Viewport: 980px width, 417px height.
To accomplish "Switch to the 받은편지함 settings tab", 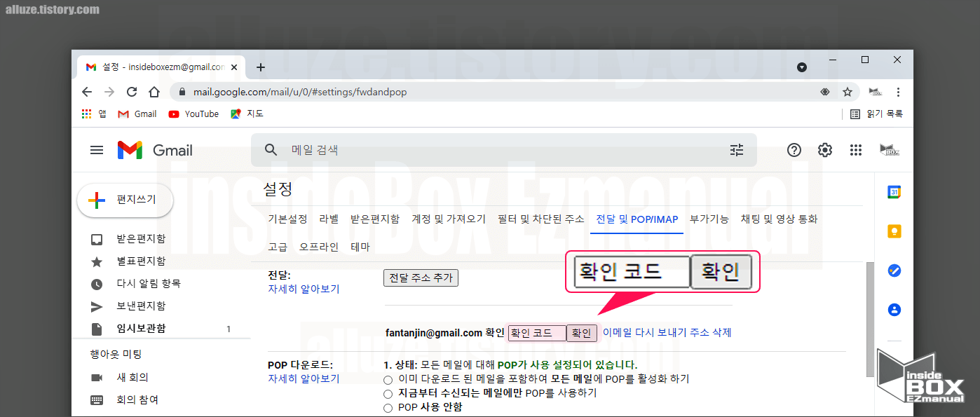I will [x=375, y=219].
